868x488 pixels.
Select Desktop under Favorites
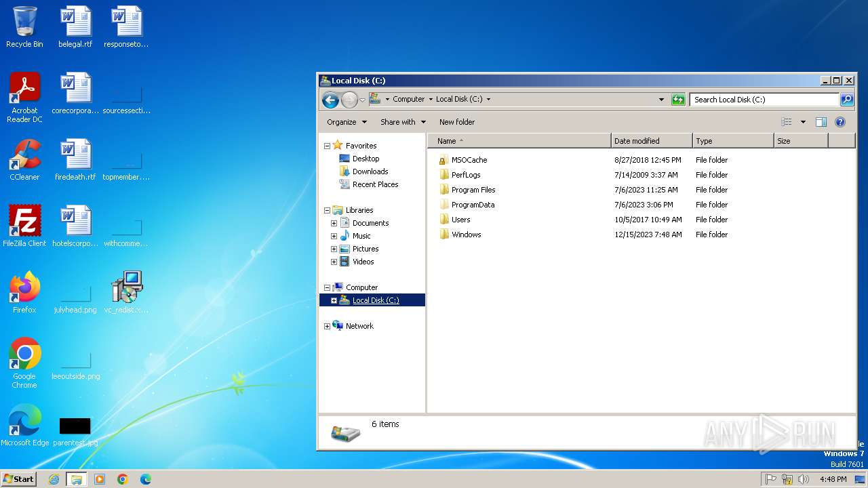[366, 159]
